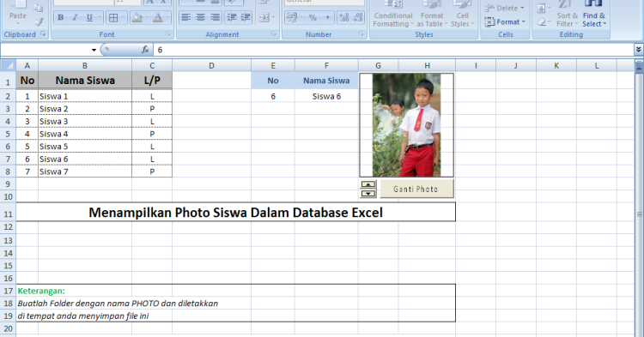Click the Merge & Center icon
The image size is (644, 337).
click(264, 18)
